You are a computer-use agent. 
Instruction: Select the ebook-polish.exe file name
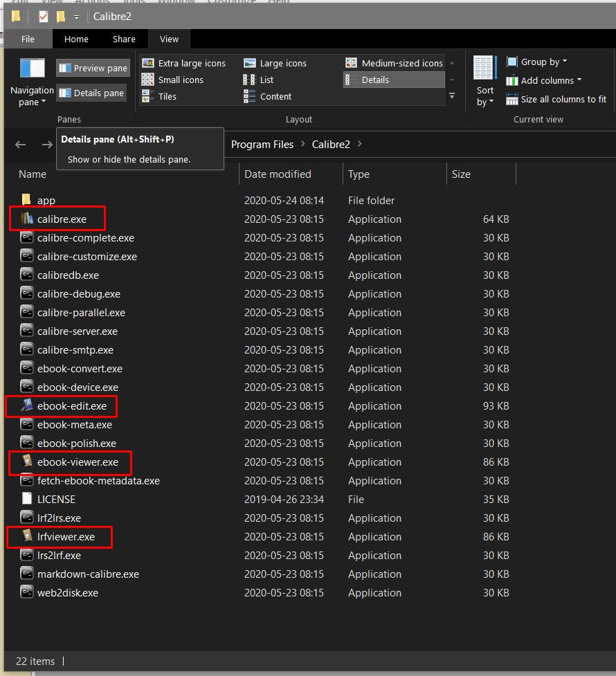77,444
